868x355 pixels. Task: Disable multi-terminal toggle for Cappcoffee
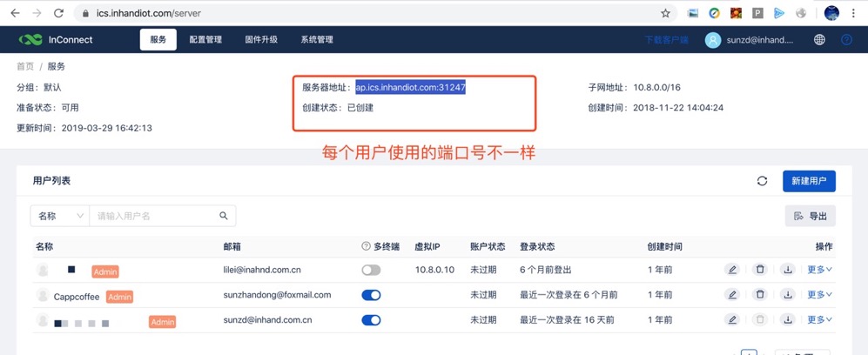[371, 295]
